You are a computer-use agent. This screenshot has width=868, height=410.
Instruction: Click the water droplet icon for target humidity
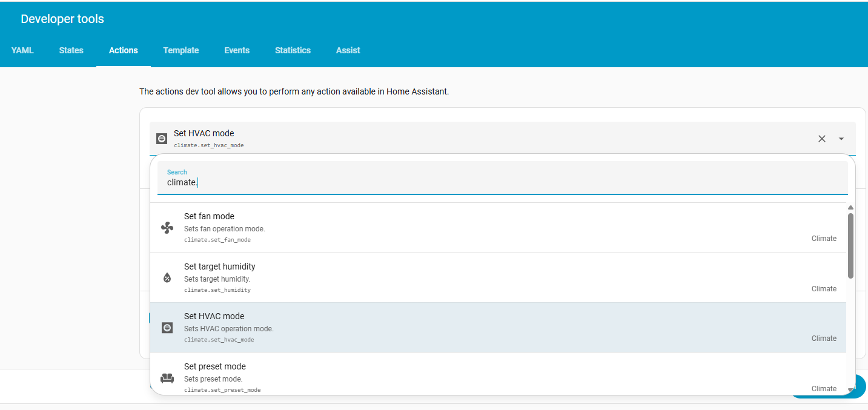pyautogui.click(x=167, y=278)
